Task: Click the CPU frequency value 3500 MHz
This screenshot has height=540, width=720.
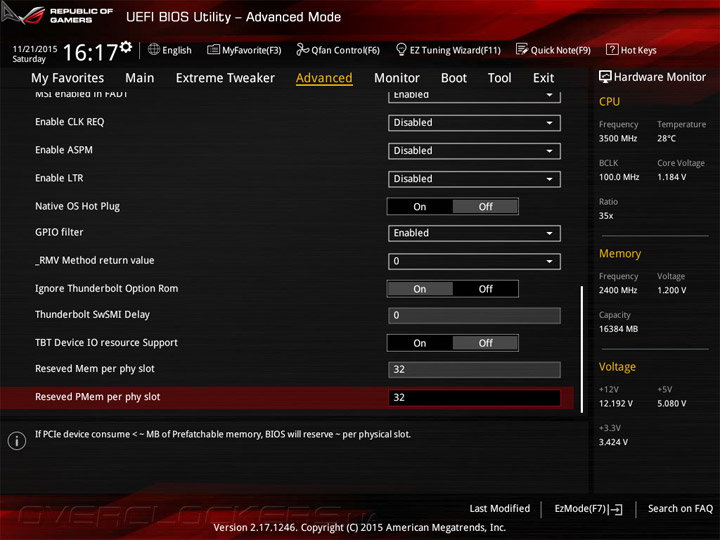Action: 618,139
